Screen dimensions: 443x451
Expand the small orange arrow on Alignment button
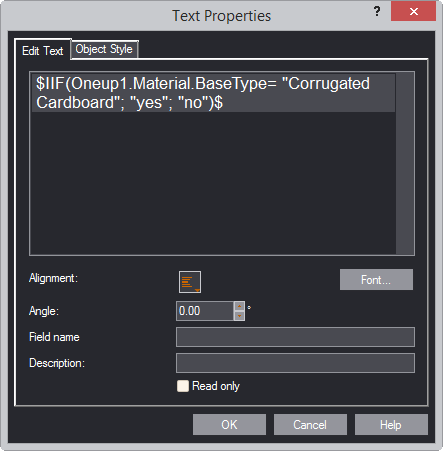pyautogui.click(x=197, y=290)
